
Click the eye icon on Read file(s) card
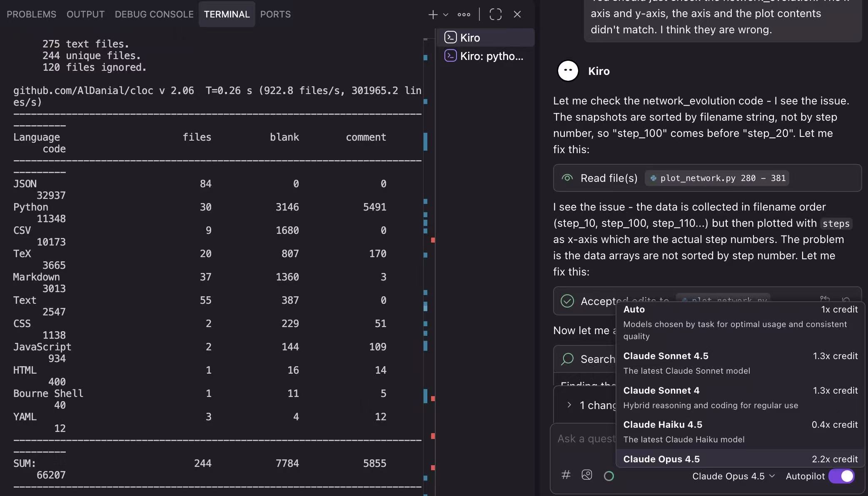coord(567,178)
